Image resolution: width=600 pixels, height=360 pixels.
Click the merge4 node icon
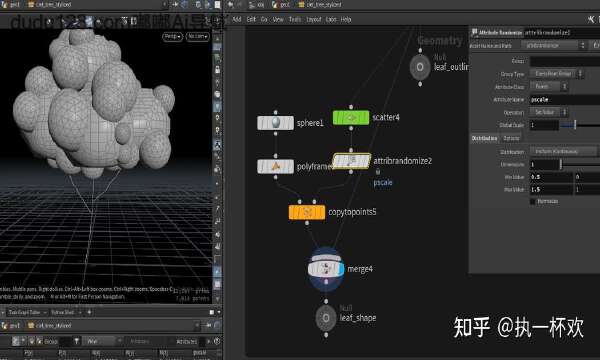pos(326,269)
